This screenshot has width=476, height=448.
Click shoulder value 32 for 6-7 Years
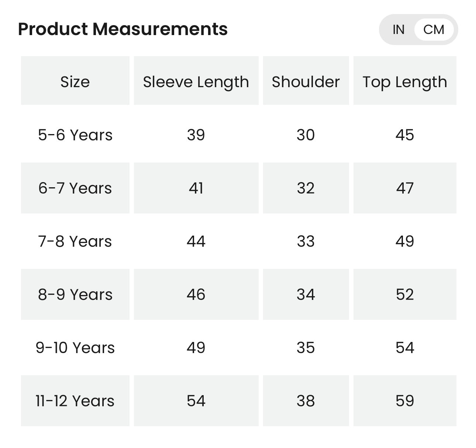[x=306, y=188]
